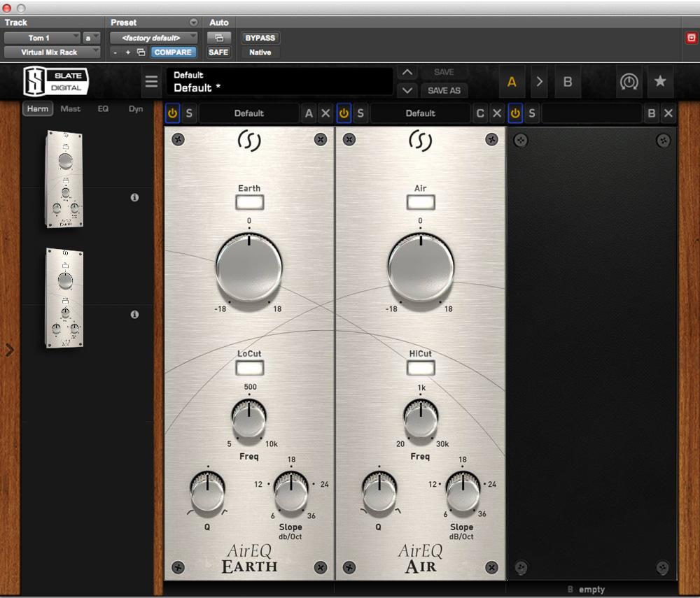Click the preset copy settings icon
The height and width of the screenshot is (598, 700).
click(141, 52)
